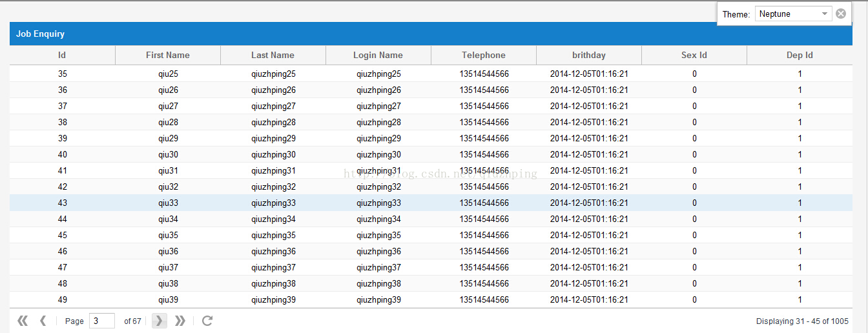Select the cell with Id 35
Viewport: 868px width, 333px height.
[62, 74]
